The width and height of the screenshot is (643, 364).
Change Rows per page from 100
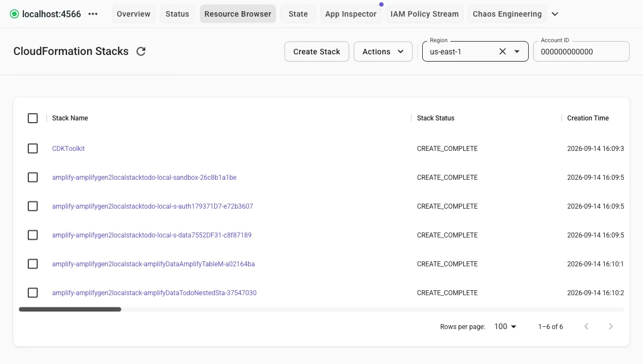(505, 326)
